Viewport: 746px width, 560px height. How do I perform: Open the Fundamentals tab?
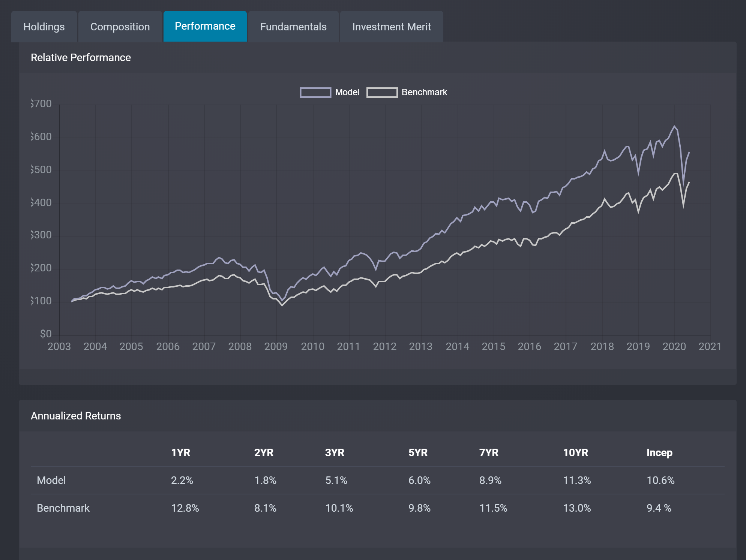[x=293, y=27]
